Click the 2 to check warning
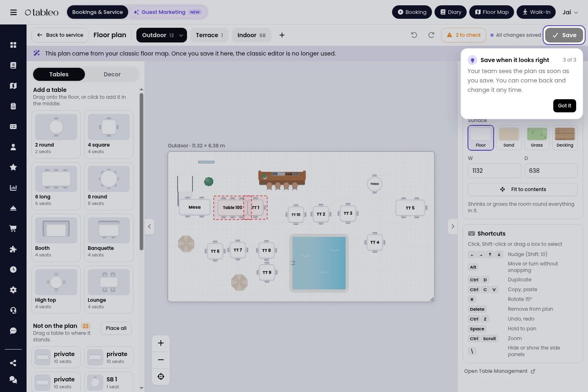 [x=463, y=35]
